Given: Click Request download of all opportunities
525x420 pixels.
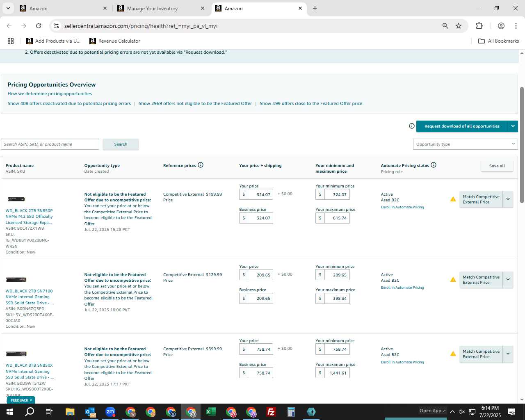Looking at the screenshot, I should [462, 126].
